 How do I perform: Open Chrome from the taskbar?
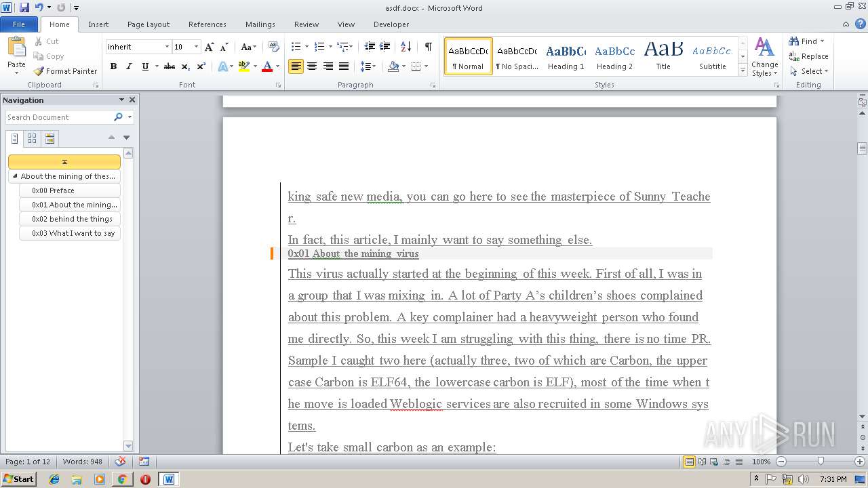[122, 479]
